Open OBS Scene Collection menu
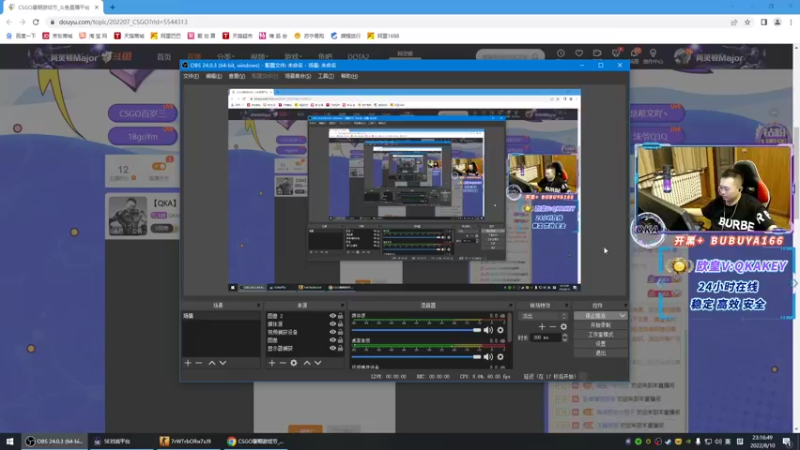 [x=297, y=76]
